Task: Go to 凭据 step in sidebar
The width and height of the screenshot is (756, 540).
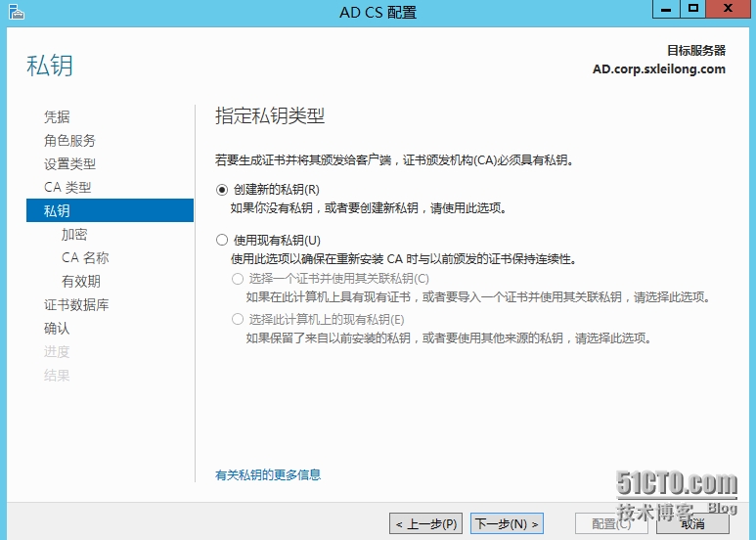Action: click(x=57, y=116)
